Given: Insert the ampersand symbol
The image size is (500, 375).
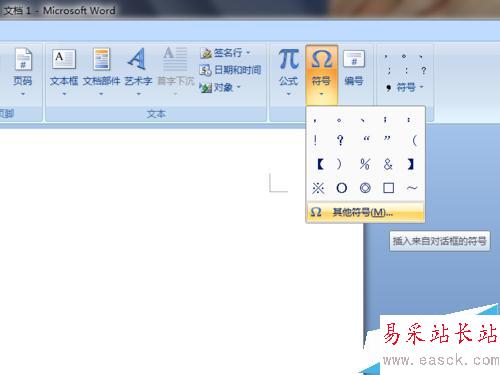Looking at the screenshot, I should (388, 164).
